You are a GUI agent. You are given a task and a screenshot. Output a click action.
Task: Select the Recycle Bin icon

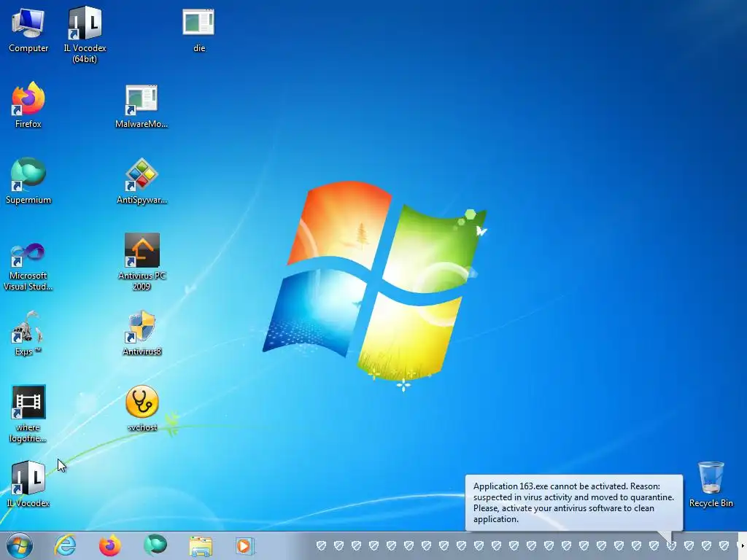tap(711, 484)
